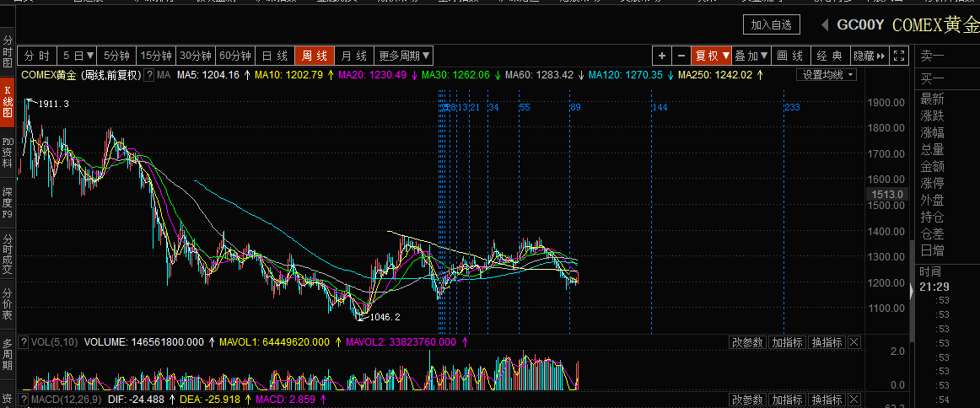Toggle fullscreen chart view icon
Viewport: 980px width, 408px height.
899,56
